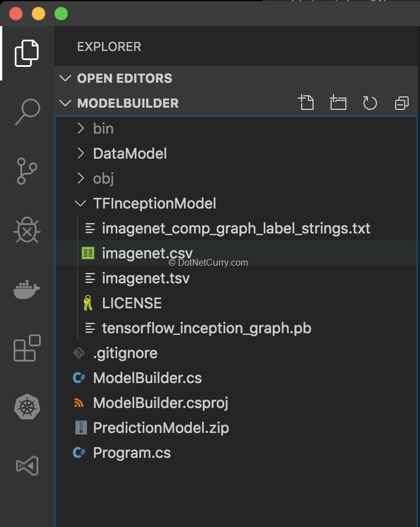This screenshot has width=420, height=527.
Task: Collapse the TFInceptionModel folder
Action: 154,203
